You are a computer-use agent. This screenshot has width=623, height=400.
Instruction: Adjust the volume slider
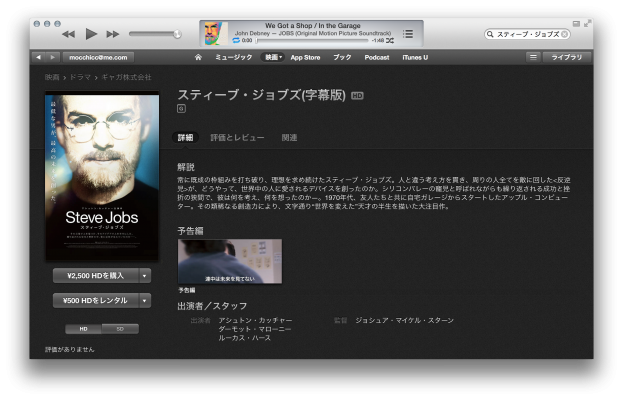[x=155, y=34]
